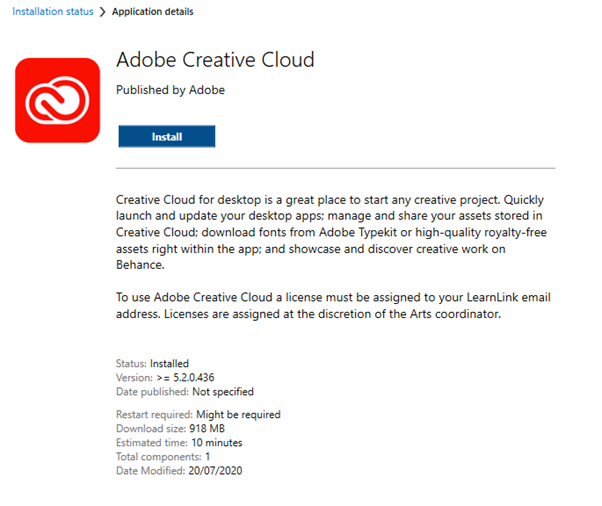The height and width of the screenshot is (506, 602).
Task: Click the Install button
Action: (167, 136)
